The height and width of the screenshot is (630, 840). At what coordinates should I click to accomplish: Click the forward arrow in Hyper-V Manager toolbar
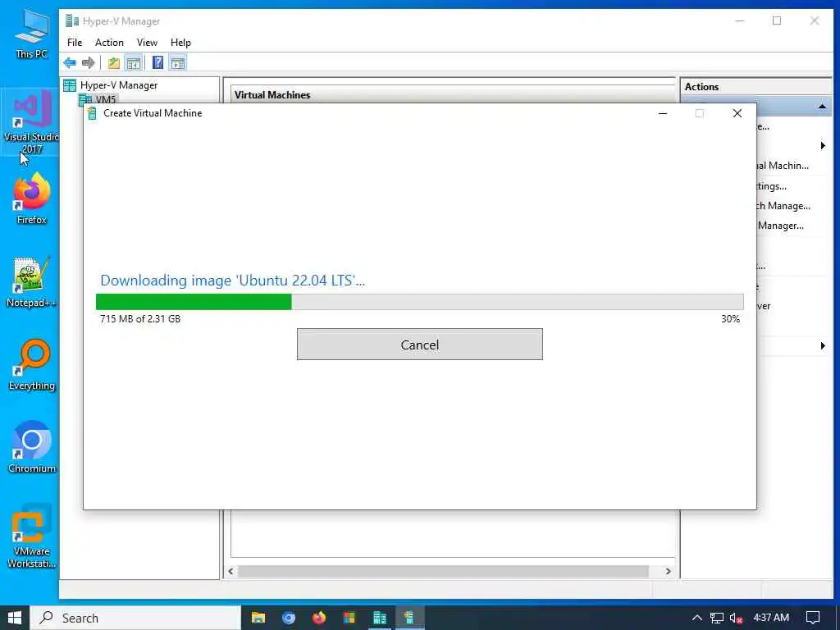pyautogui.click(x=89, y=62)
